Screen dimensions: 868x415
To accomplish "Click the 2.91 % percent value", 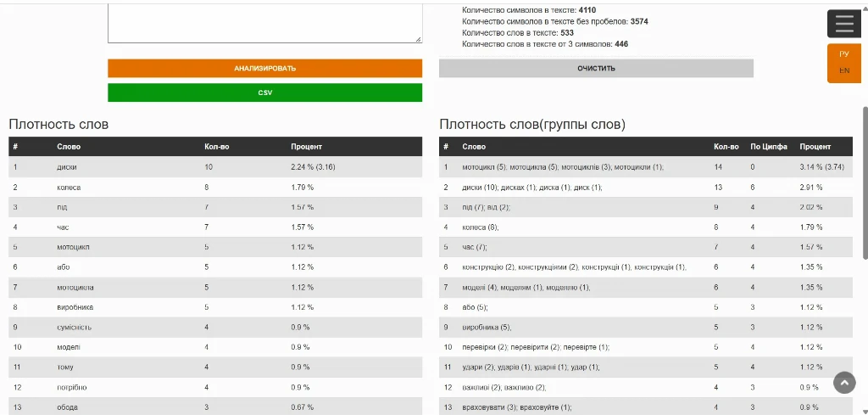I will (811, 188).
